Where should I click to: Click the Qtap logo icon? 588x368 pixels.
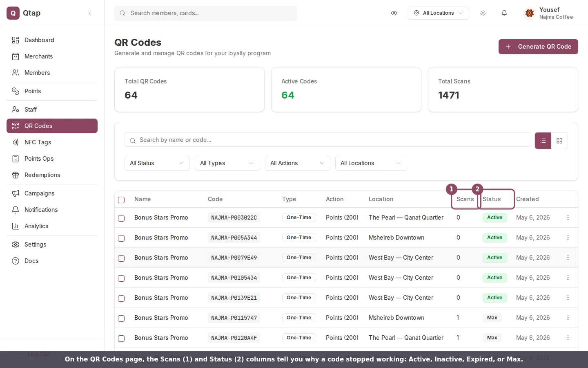tap(13, 13)
